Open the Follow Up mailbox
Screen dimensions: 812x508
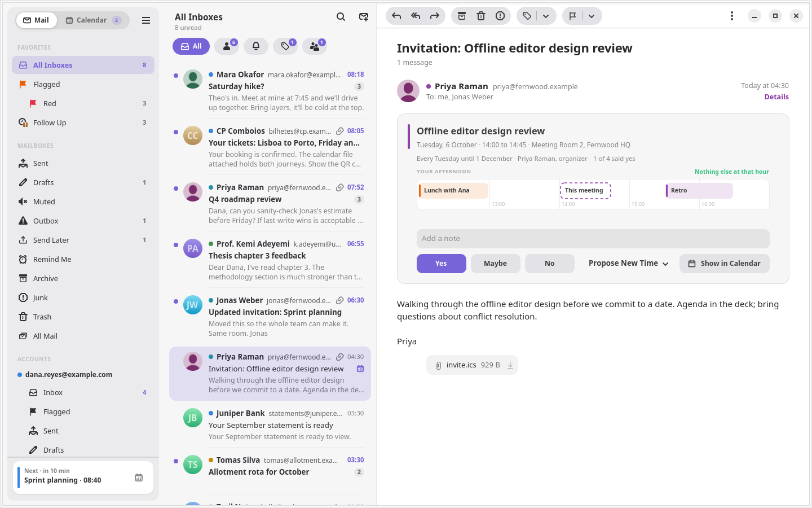click(x=83, y=122)
